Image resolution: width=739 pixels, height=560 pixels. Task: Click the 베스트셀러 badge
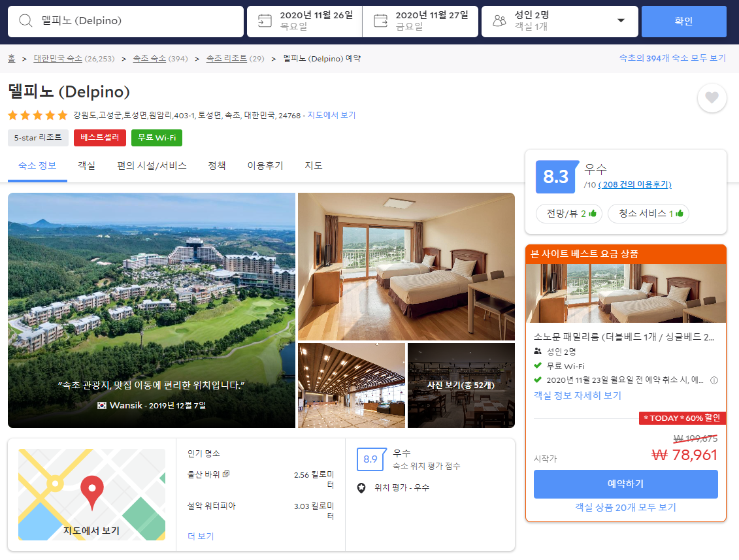(100, 138)
